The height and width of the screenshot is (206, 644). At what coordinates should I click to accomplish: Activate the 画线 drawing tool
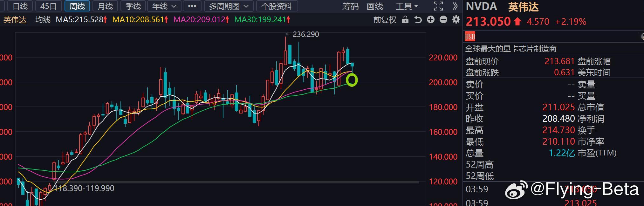click(x=375, y=6)
